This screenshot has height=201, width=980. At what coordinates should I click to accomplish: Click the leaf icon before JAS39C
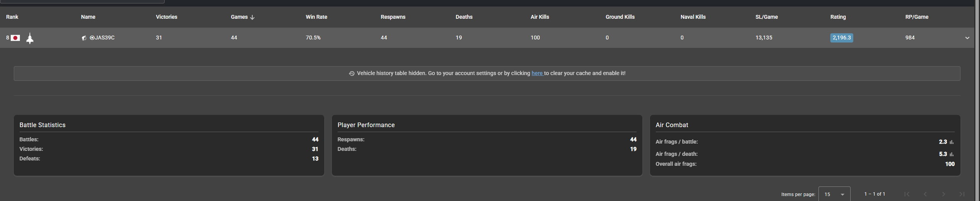84,38
